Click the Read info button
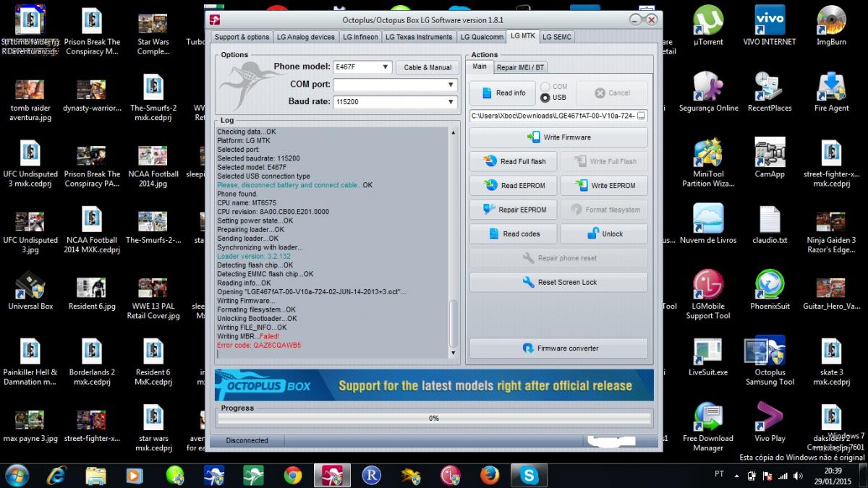Image resolution: width=868 pixels, height=488 pixels. click(x=503, y=93)
